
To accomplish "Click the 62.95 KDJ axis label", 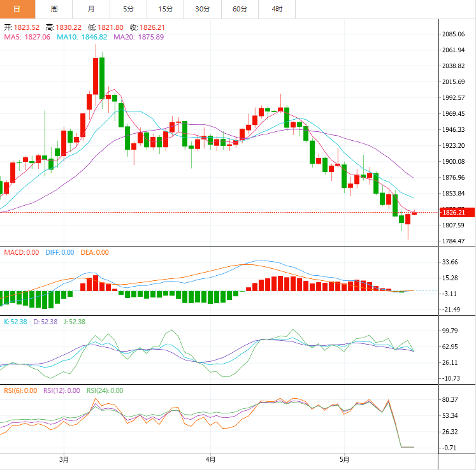I will point(450,347).
